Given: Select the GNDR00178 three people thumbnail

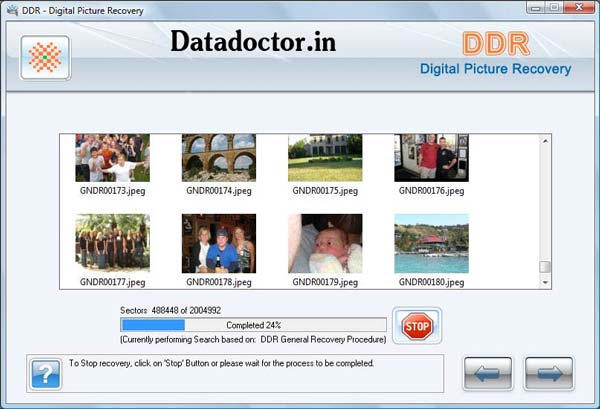Looking at the screenshot, I should point(219,243).
